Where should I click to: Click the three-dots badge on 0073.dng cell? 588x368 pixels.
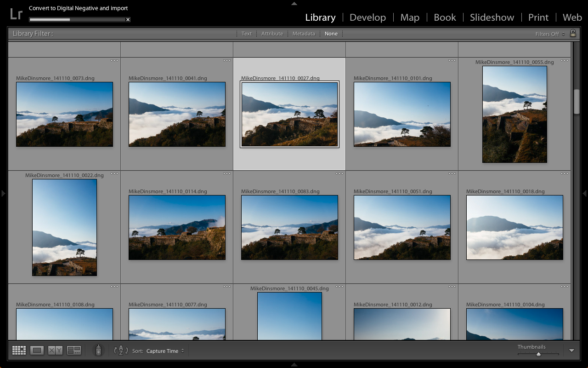114,60
